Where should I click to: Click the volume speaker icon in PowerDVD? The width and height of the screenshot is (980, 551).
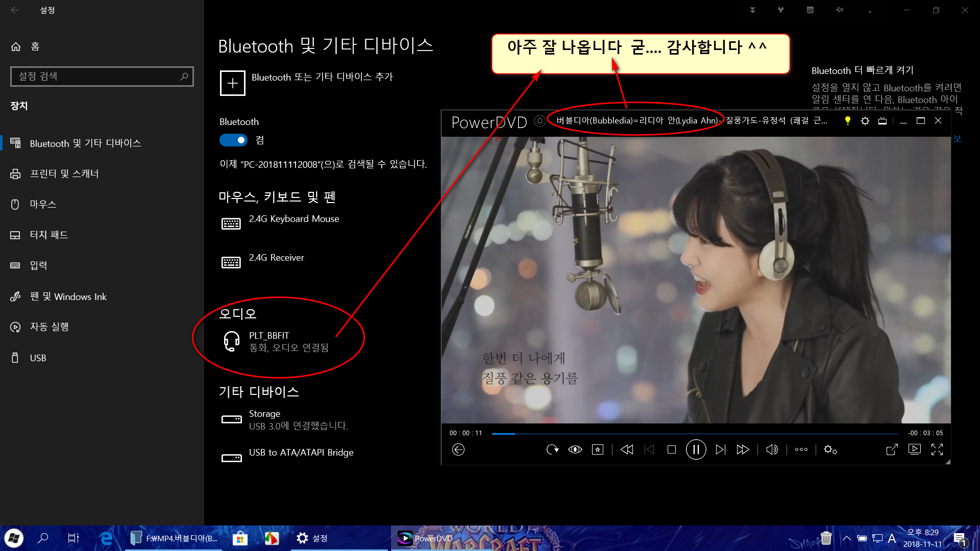[x=772, y=449]
